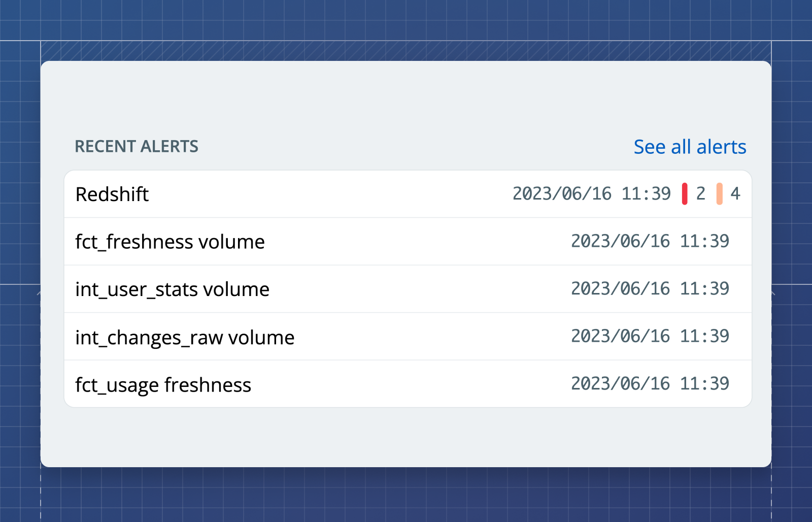Open the int_user_stats volume alert
The width and height of the screenshot is (812, 522).
coord(355,289)
